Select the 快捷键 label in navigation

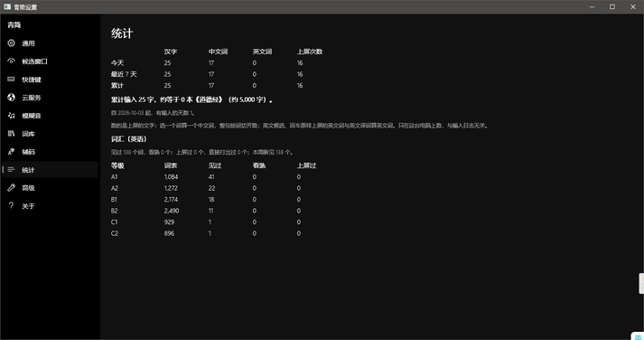coord(32,80)
